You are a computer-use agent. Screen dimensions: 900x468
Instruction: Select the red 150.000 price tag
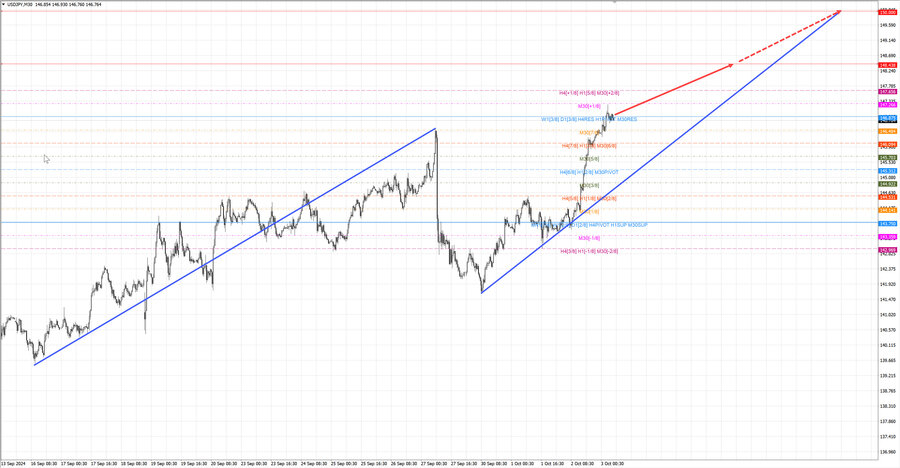pos(887,12)
